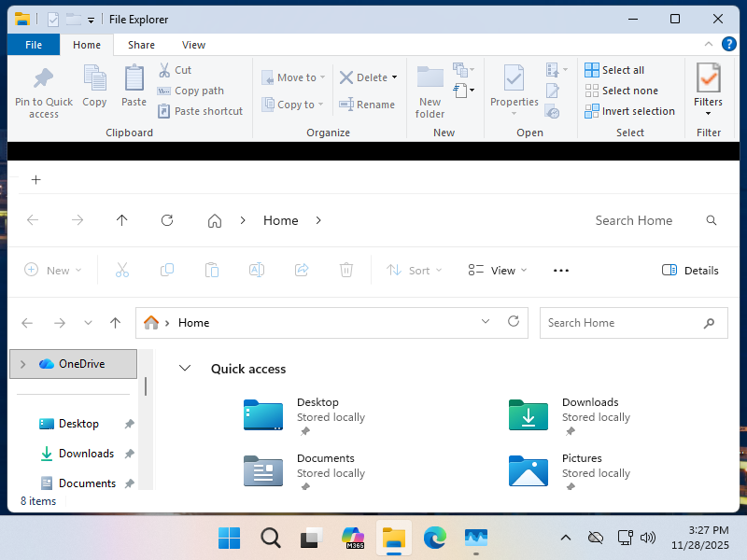Click the lower Search Home box

[634, 323]
